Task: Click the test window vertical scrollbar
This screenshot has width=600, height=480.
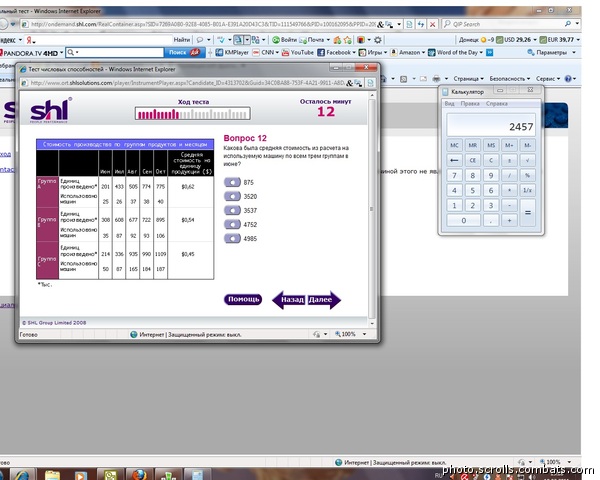Action: [x=371, y=209]
